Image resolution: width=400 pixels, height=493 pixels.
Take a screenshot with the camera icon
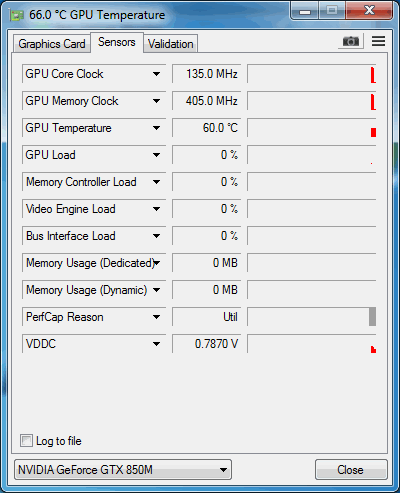click(x=351, y=41)
